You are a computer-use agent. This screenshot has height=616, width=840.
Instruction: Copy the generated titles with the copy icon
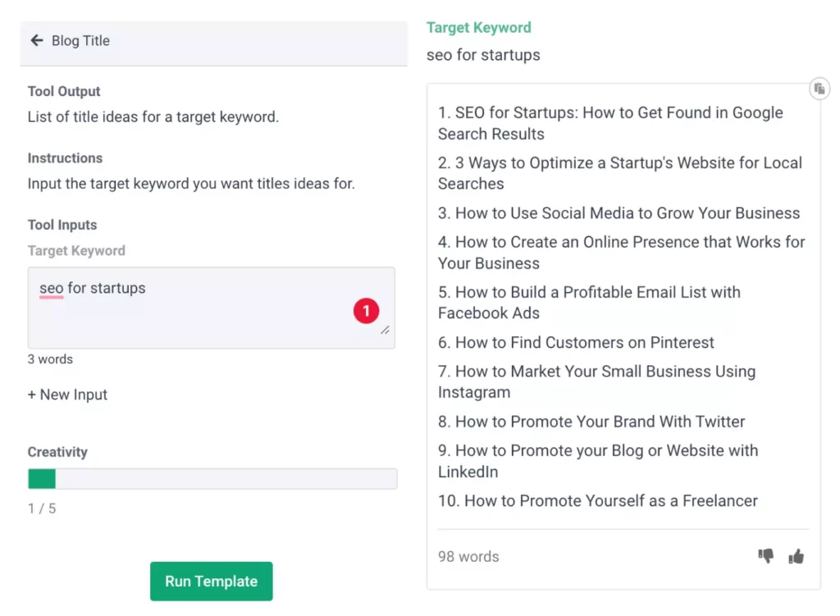tap(819, 89)
